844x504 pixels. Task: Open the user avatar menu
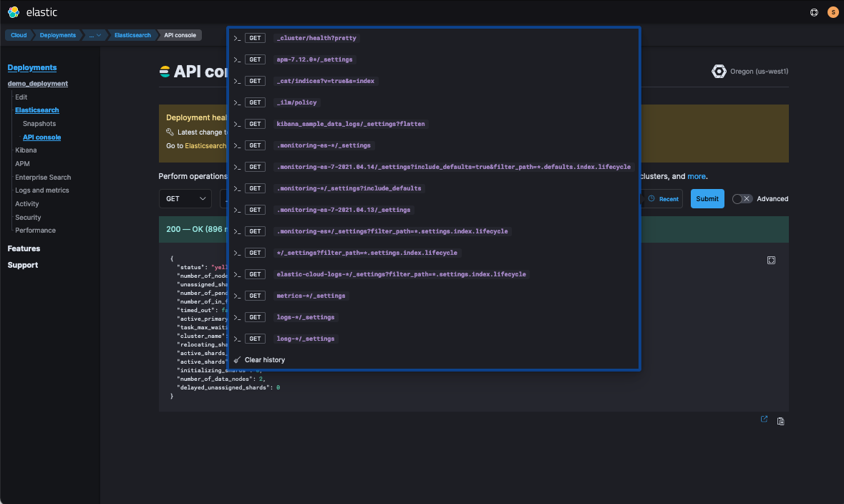tap(833, 12)
